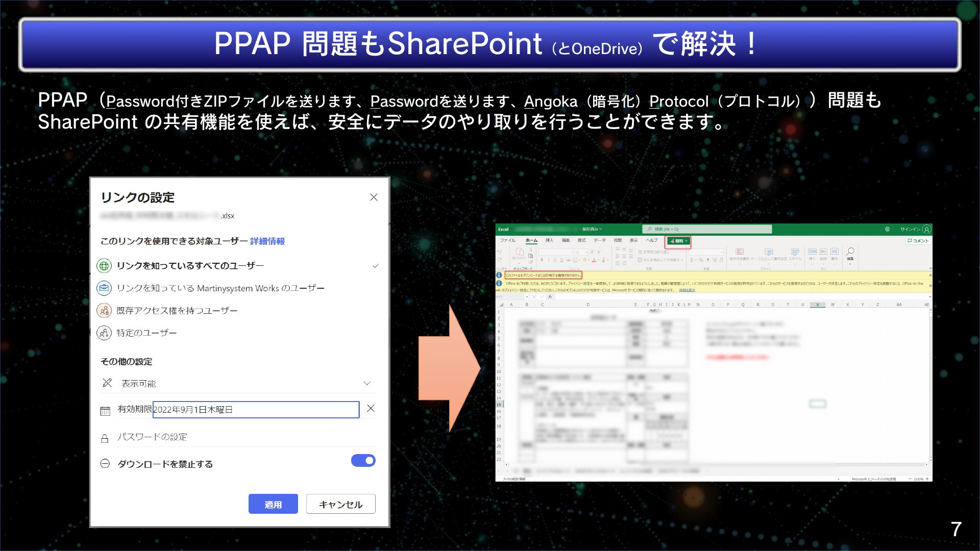980x551 pixels.
Task: Click the calendar icon beside 有効期限
Action: coord(105,411)
